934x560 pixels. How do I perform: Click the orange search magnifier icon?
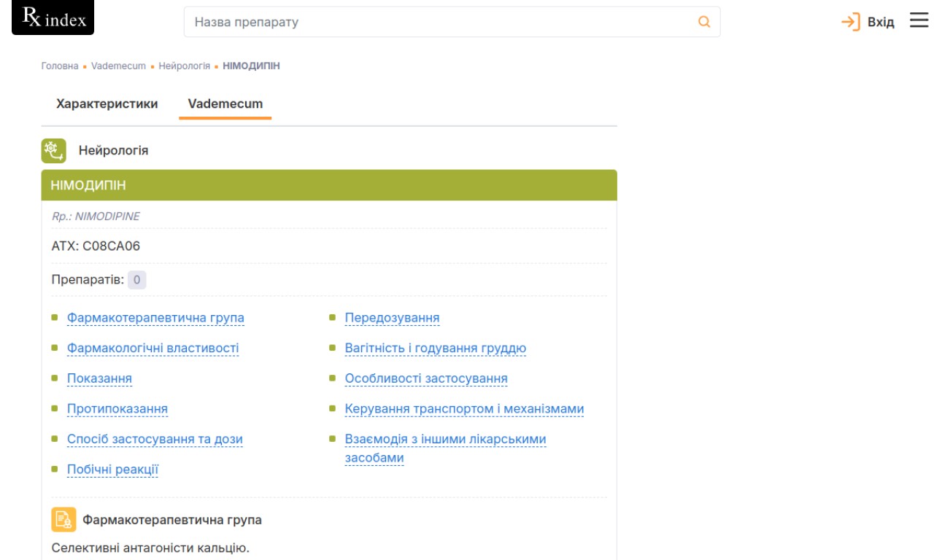click(x=704, y=22)
